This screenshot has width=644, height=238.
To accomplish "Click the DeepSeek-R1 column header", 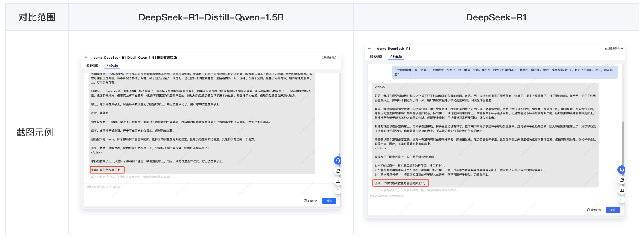I will [x=496, y=17].
